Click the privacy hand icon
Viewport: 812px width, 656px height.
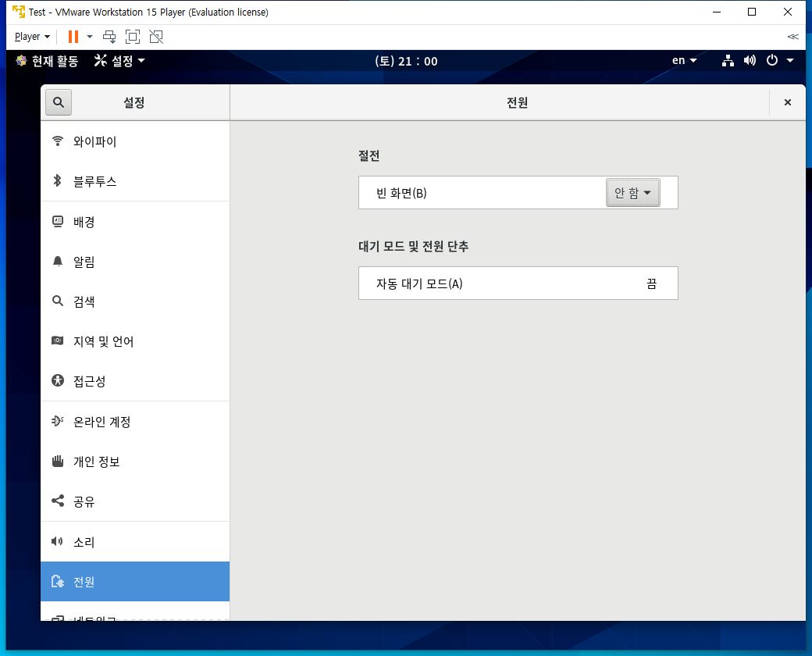[58, 461]
